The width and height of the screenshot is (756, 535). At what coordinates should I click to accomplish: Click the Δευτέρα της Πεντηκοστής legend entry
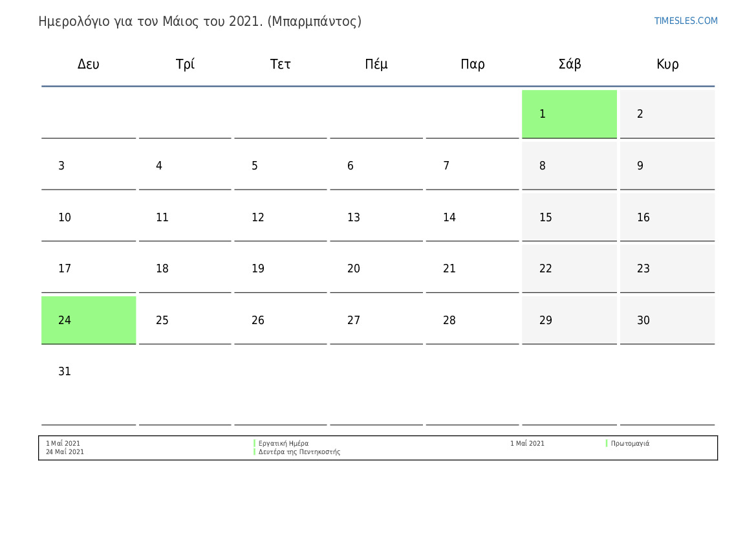pyautogui.click(x=299, y=452)
